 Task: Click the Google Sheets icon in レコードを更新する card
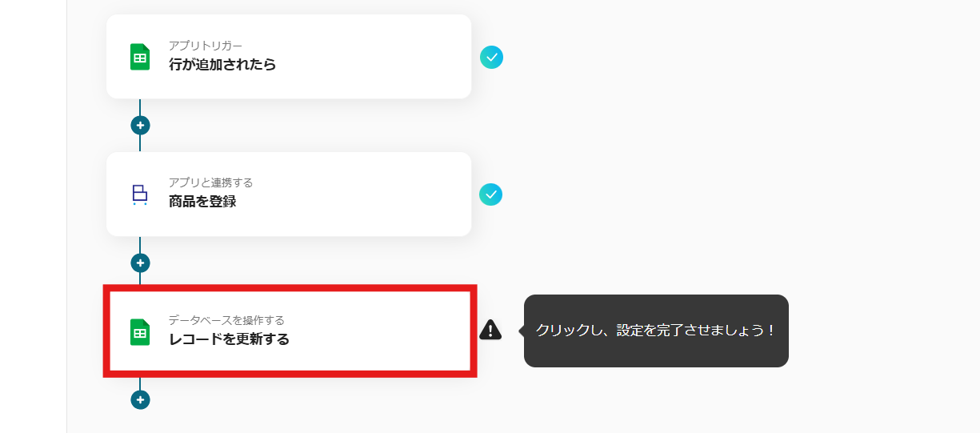140,332
